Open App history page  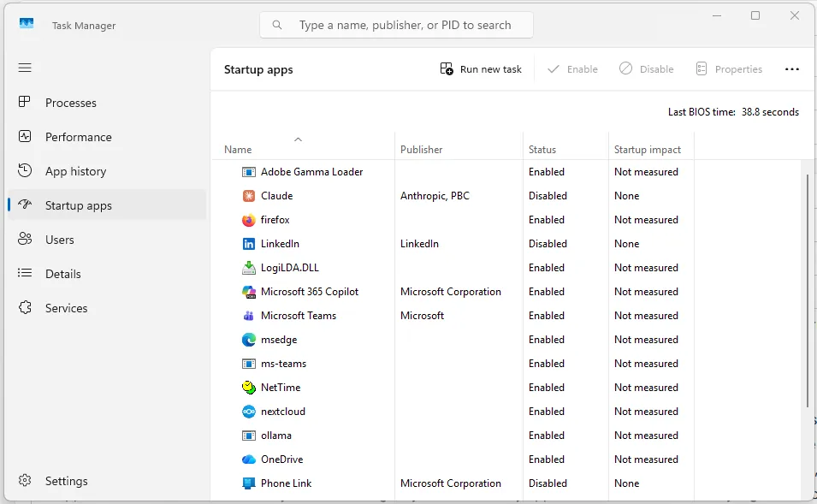pos(107,171)
